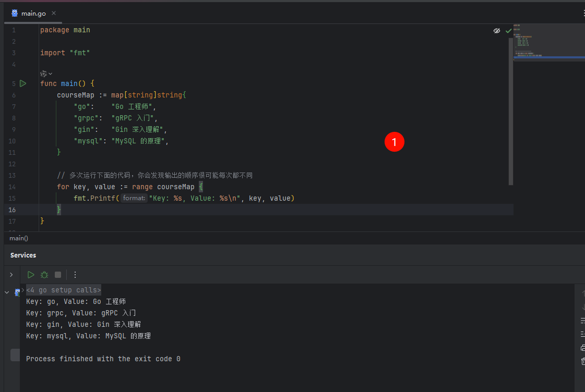Image resolution: width=585 pixels, height=392 pixels.
Task: Start debugging with the green bug icon
Action: click(x=44, y=275)
